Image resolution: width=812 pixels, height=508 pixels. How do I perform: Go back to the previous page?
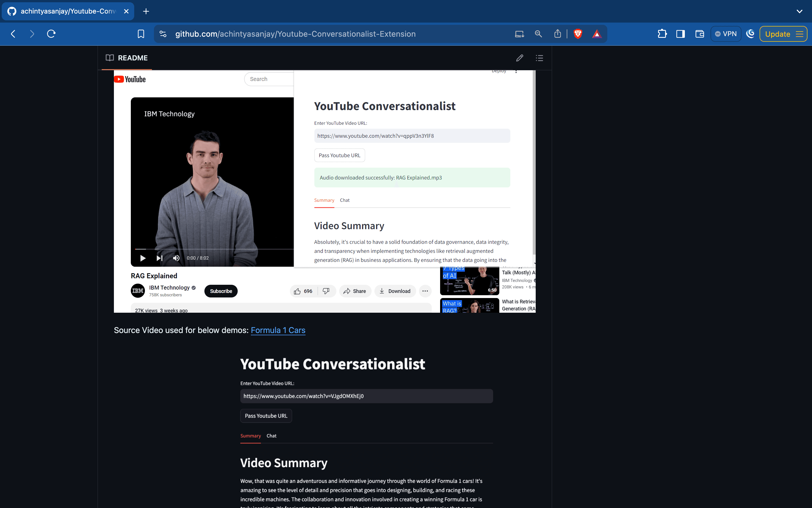click(x=13, y=34)
